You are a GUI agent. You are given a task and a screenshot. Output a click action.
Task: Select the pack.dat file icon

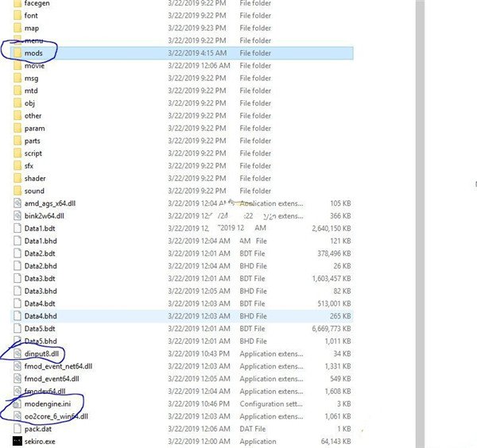(x=17, y=428)
